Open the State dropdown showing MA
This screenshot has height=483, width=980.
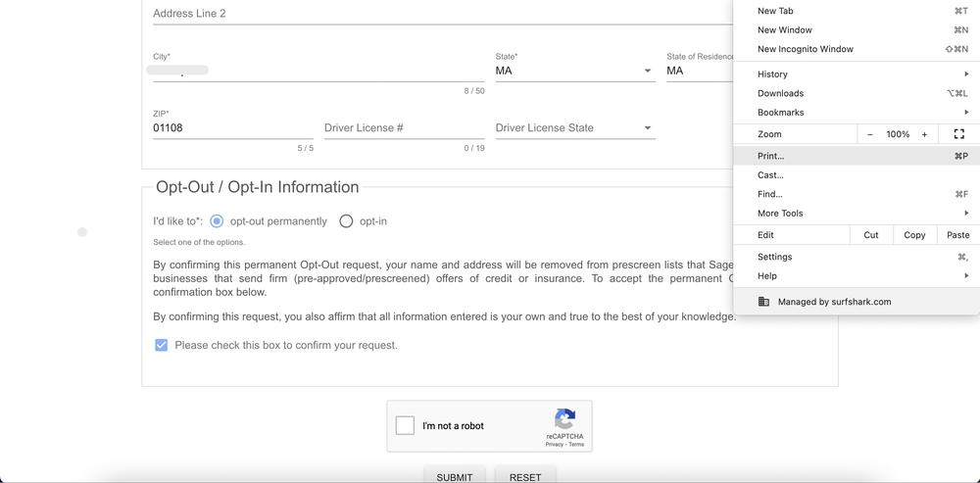coord(575,71)
